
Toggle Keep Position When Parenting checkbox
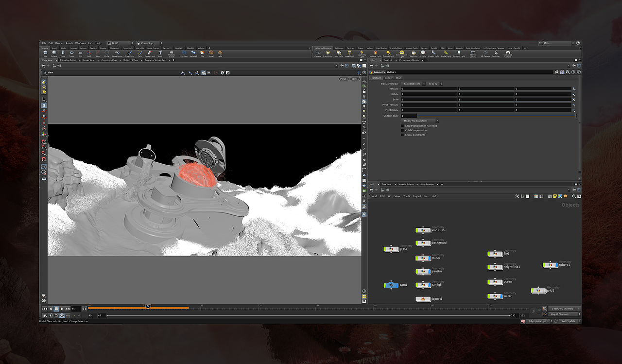pyautogui.click(x=402, y=126)
